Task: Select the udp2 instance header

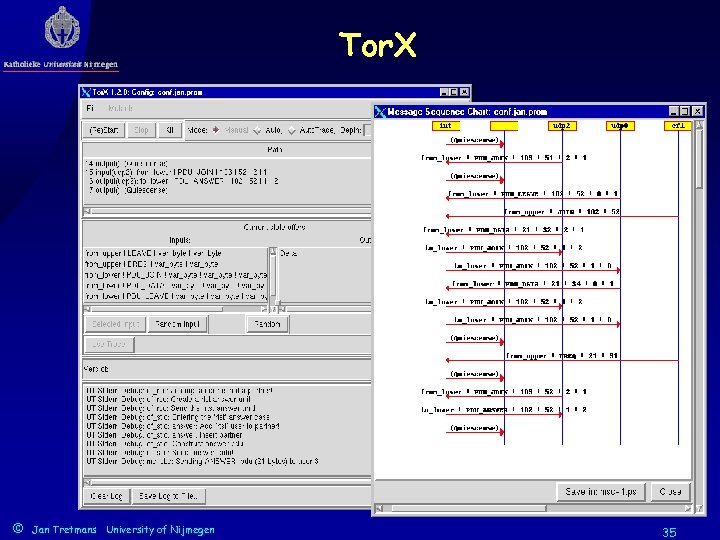Action: [562, 126]
